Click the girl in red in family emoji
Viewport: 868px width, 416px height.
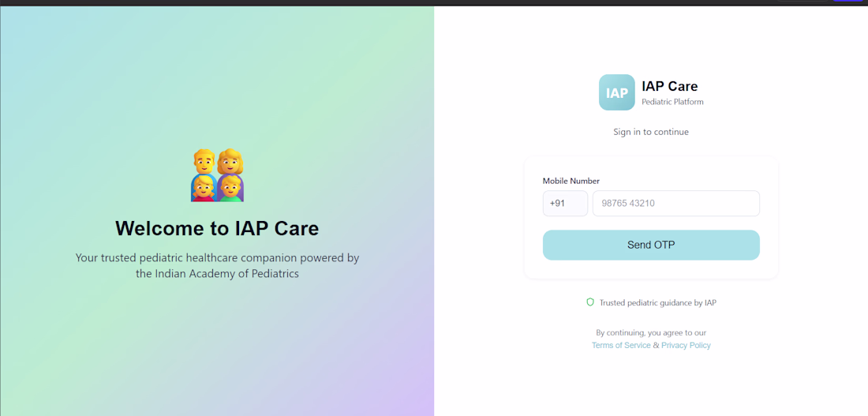[204, 188]
